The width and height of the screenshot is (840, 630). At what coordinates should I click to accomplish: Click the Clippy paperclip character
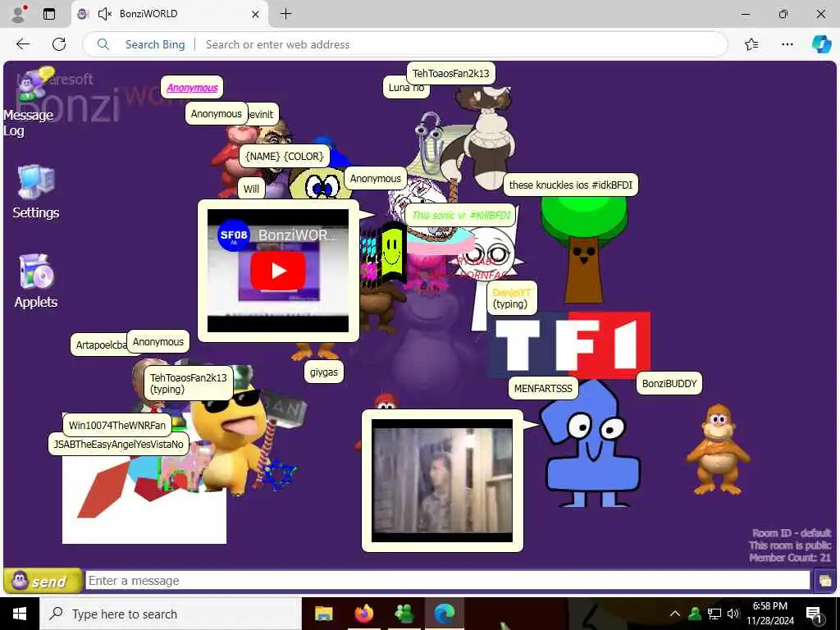click(428, 140)
